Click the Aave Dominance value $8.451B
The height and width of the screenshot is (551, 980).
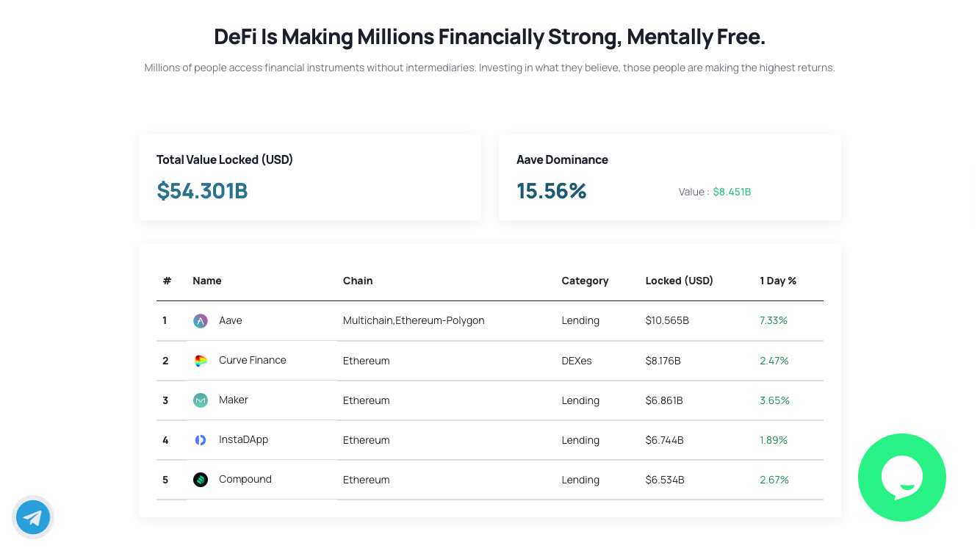coord(732,192)
